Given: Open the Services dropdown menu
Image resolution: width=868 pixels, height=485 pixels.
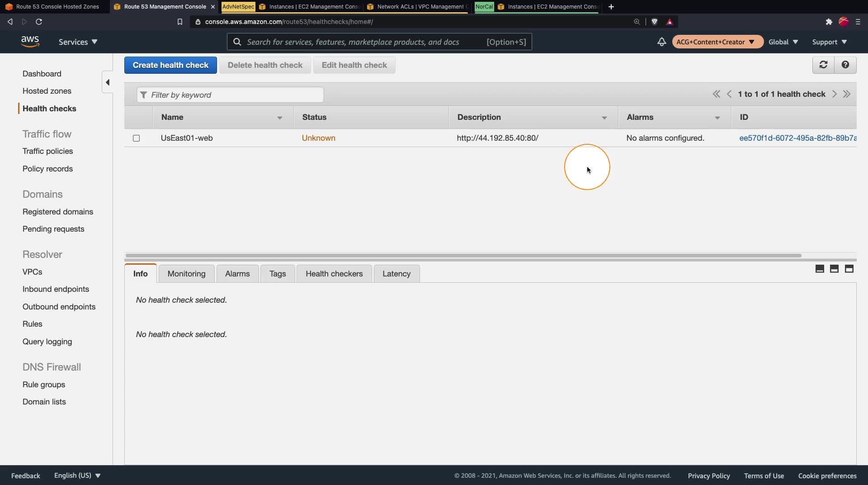Looking at the screenshot, I should (x=78, y=42).
